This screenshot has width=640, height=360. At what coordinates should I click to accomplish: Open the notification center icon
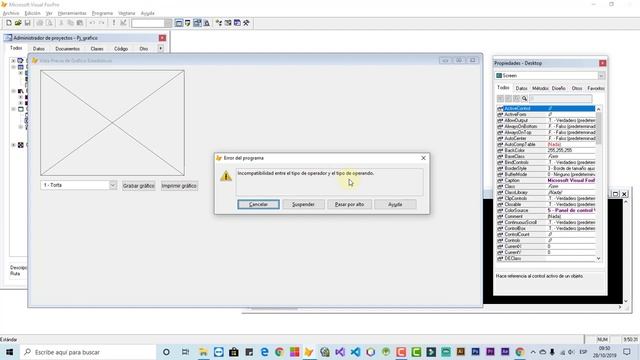(627, 352)
